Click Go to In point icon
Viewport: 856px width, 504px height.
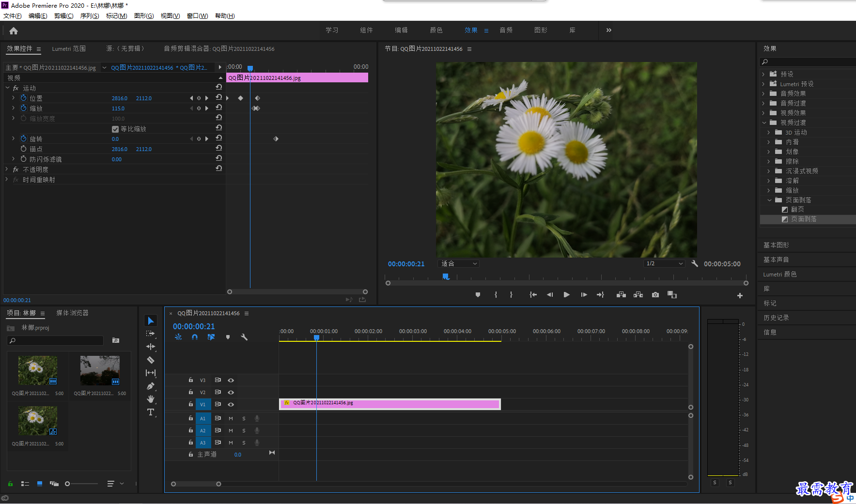pyautogui.click(x=533, y=295)
